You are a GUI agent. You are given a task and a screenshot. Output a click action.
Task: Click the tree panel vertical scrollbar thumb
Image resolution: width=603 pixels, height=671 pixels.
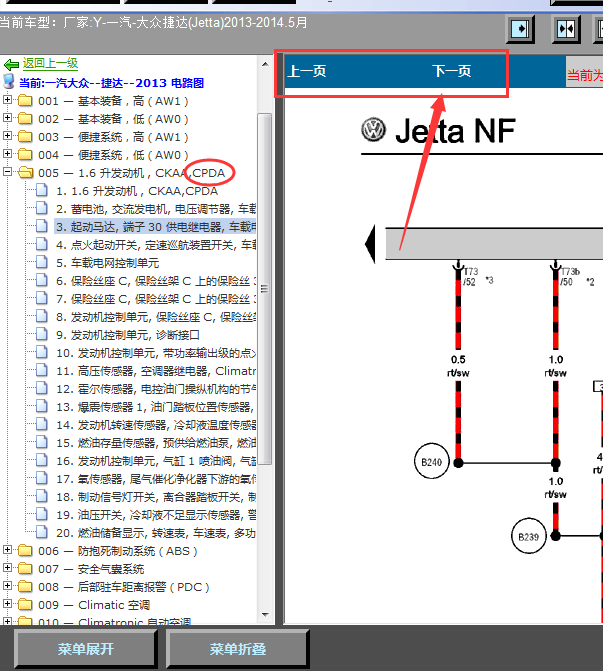point(265,289)
